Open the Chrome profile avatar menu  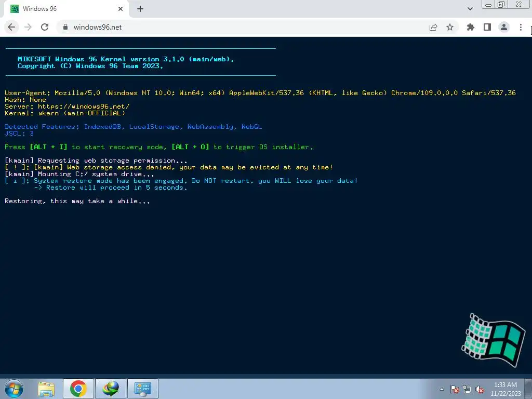point(504,27)
